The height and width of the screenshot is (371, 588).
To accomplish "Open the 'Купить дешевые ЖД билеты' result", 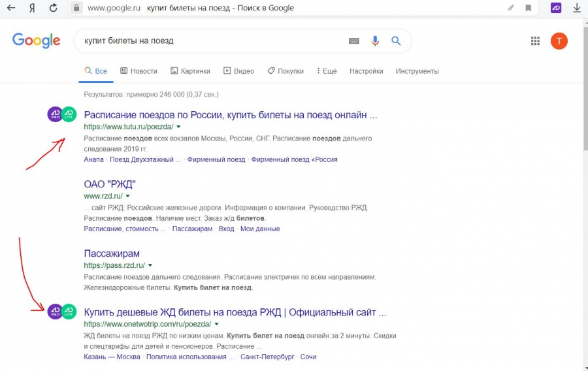I will (x=235, y=312).
